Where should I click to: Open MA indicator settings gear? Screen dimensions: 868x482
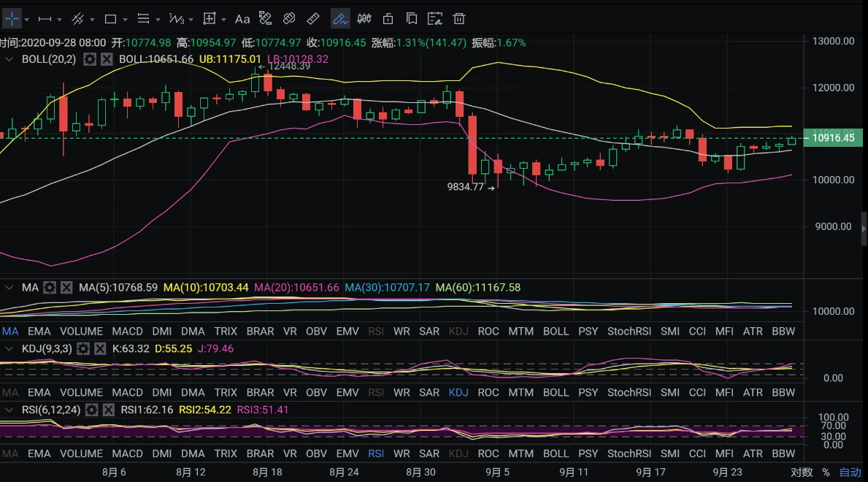click(50, 288)
